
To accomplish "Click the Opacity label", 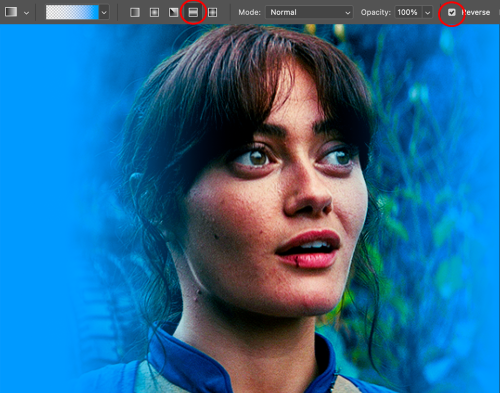I will click(x=376, y=12).
